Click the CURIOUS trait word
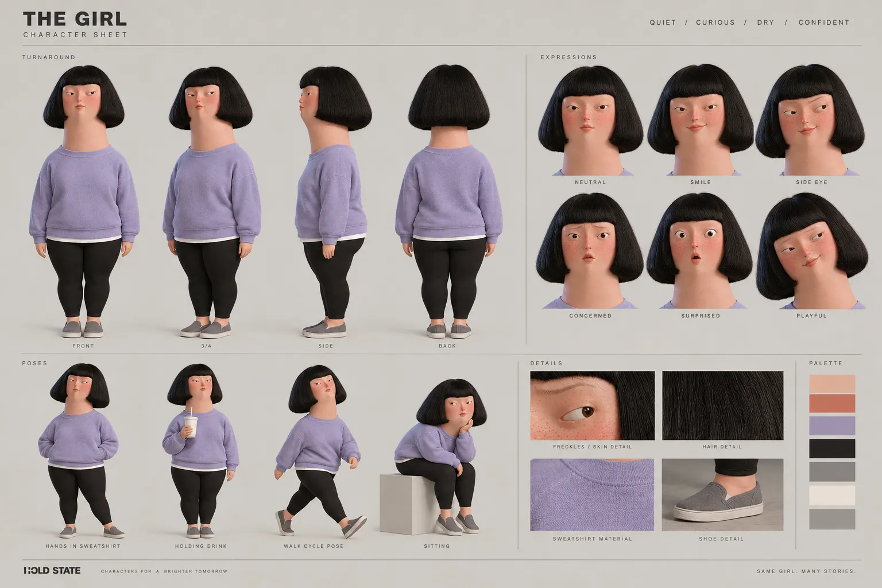 [715, 22]
